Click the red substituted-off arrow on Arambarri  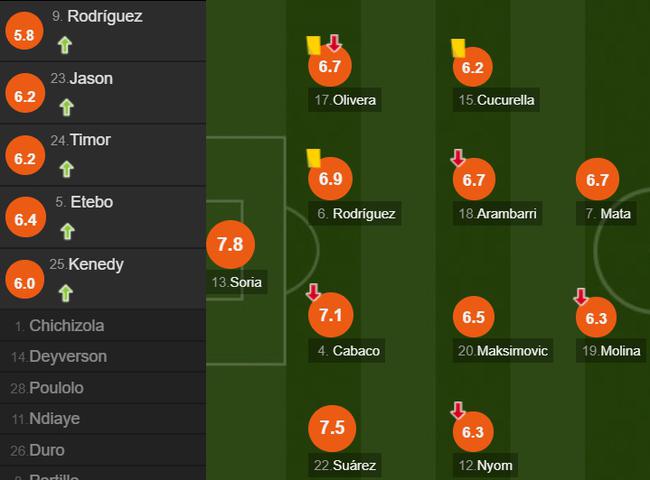(458, 158)
